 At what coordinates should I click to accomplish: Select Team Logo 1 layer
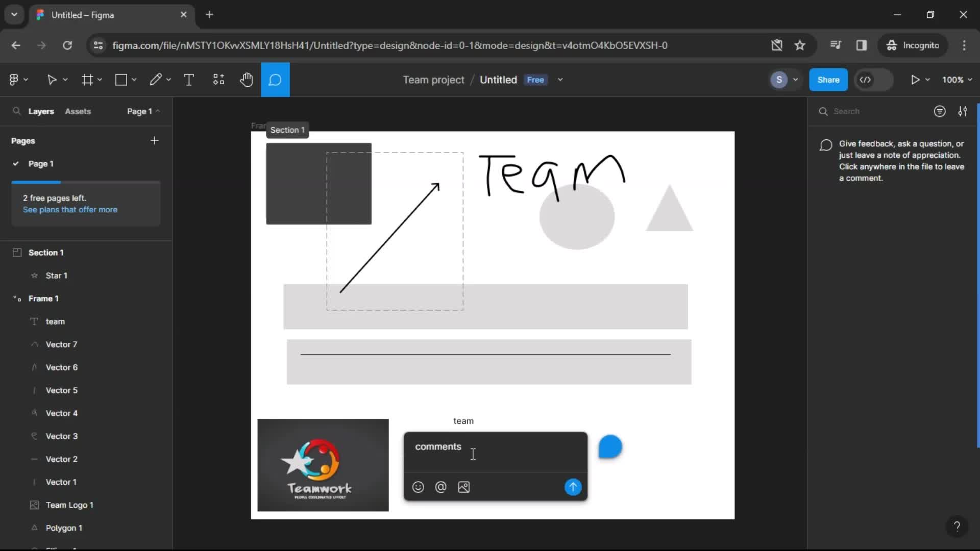click(70, 505)
